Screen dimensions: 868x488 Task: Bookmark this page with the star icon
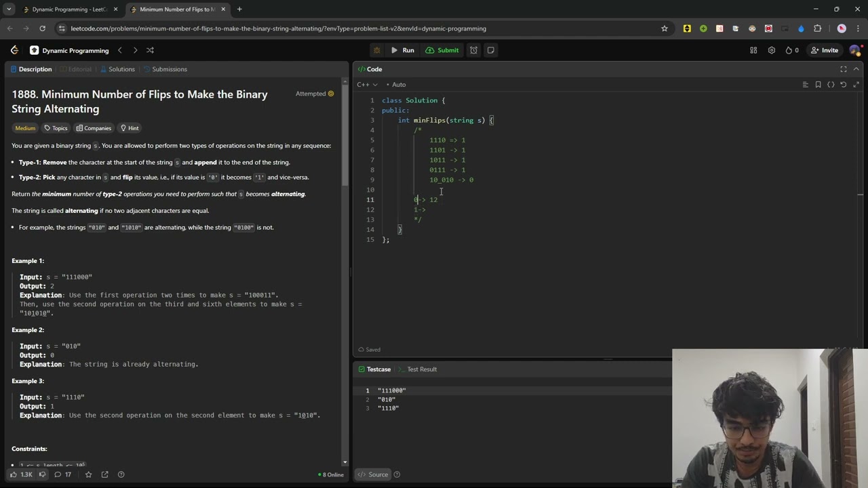coord(665,28)
